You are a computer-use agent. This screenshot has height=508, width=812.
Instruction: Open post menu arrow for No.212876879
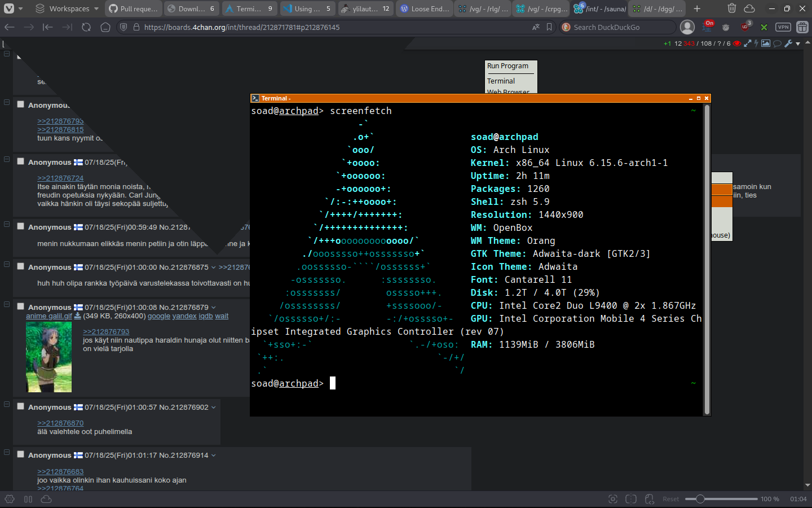coord(214,307)
